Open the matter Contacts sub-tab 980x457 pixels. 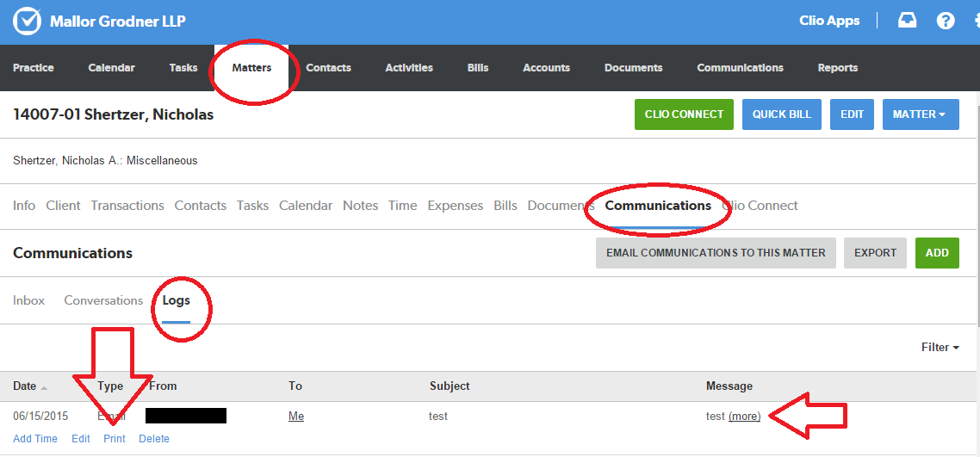pos(200,206)
